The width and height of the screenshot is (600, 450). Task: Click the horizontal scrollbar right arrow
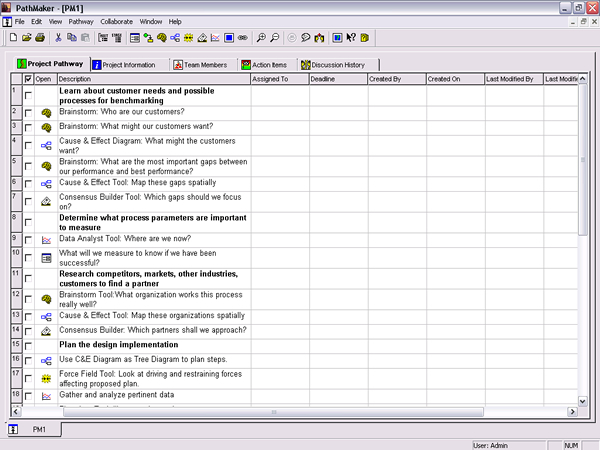coord(572,412)
